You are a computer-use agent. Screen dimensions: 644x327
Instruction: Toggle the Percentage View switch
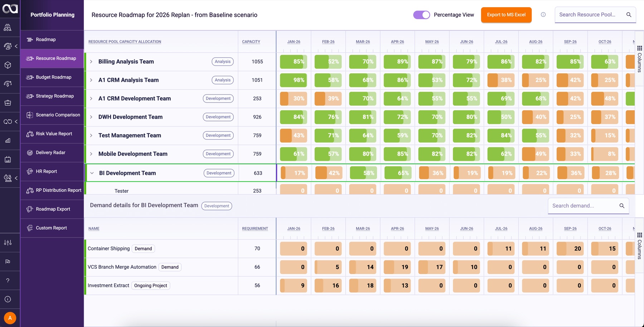tap(421, 15)
